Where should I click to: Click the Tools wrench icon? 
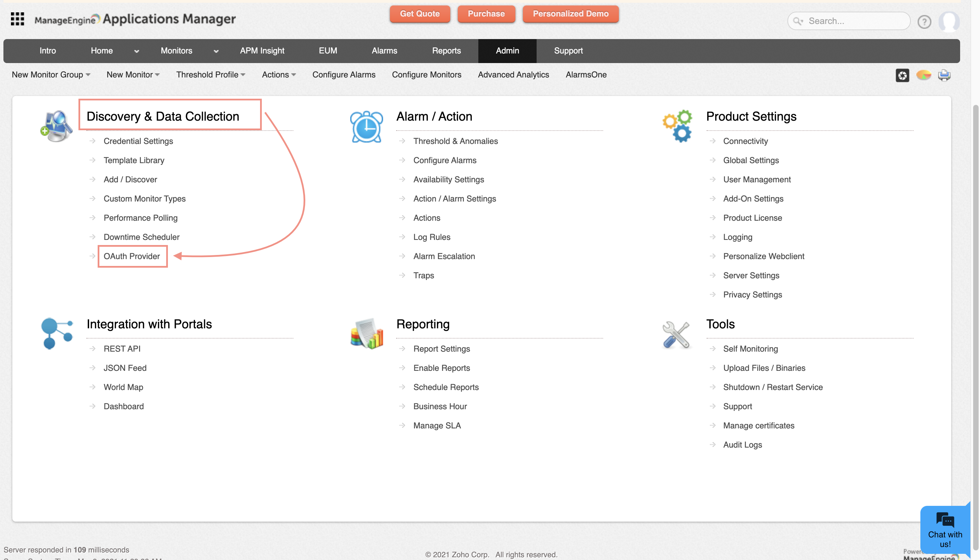[x=676, y=334]
